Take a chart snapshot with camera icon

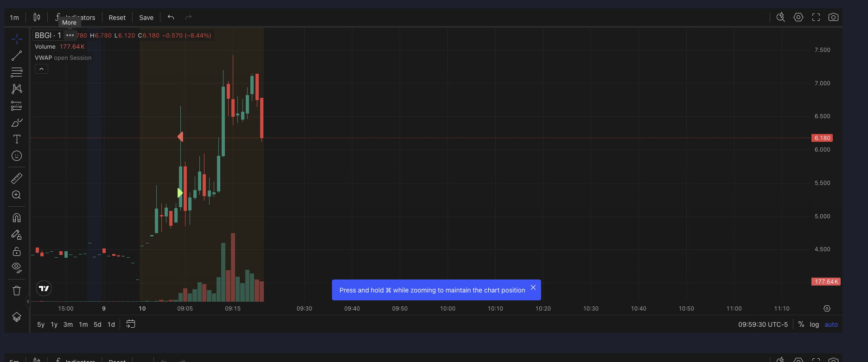coord(833,17)
